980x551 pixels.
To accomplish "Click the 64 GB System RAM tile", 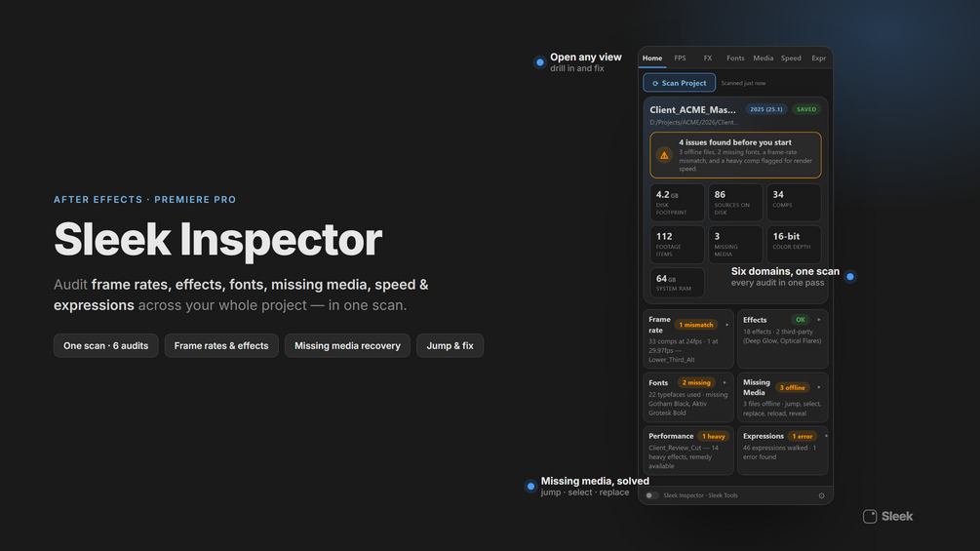I will click(677, 283).
